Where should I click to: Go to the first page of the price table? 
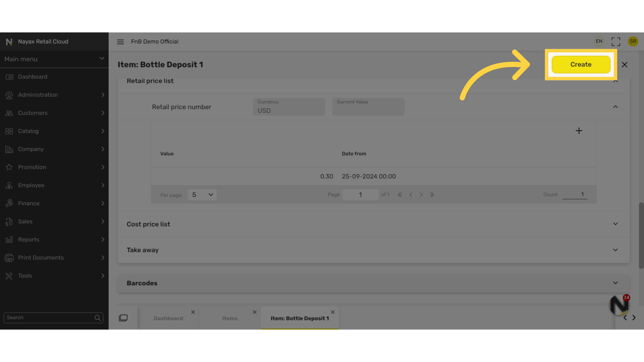pos(400,195)
